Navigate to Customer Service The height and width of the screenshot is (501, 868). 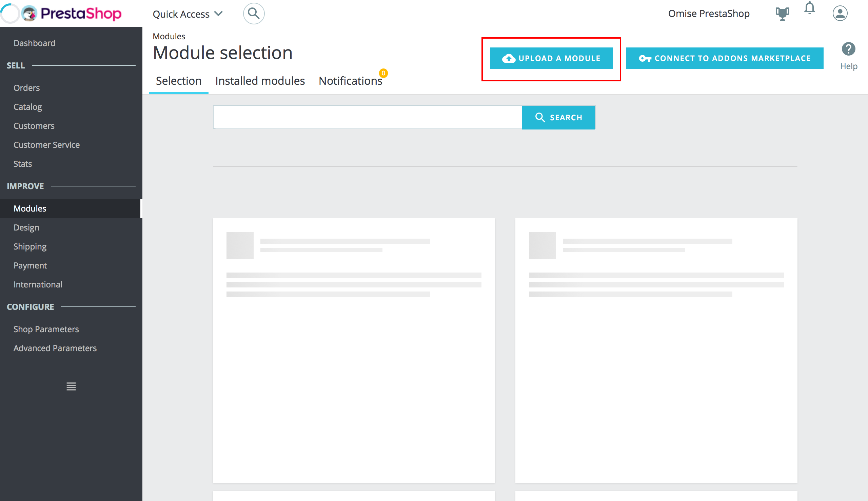click(47, 144)
